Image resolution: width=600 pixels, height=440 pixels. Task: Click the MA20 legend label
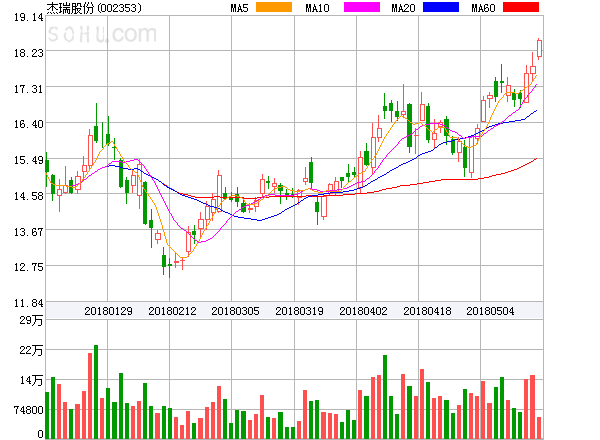[x=403, y=8]
